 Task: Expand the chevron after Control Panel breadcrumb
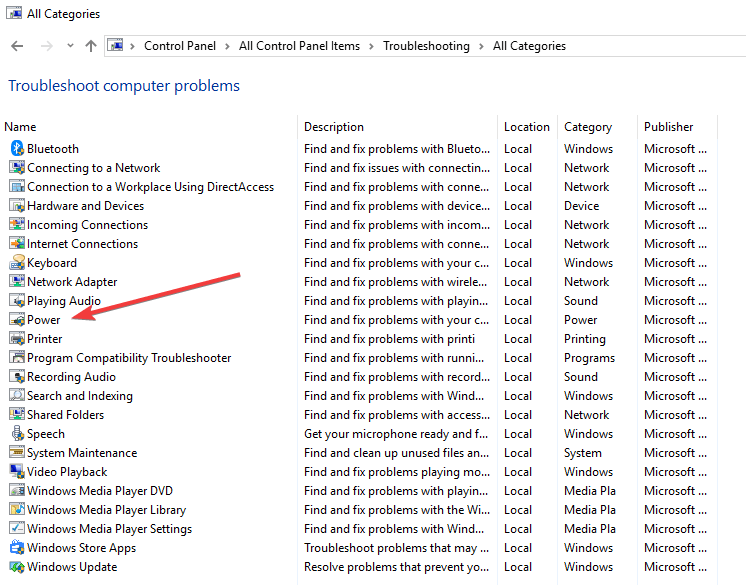point(227,46)
